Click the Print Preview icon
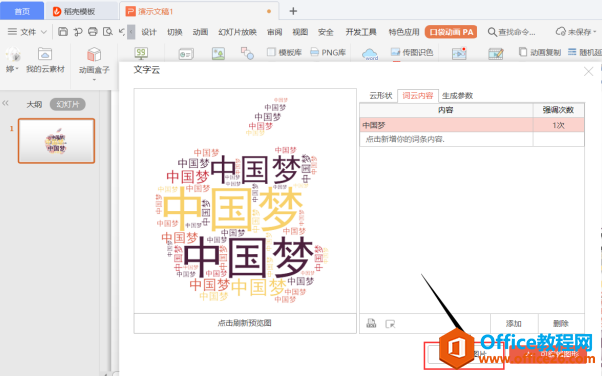602x376 pixels. [108, 32]
